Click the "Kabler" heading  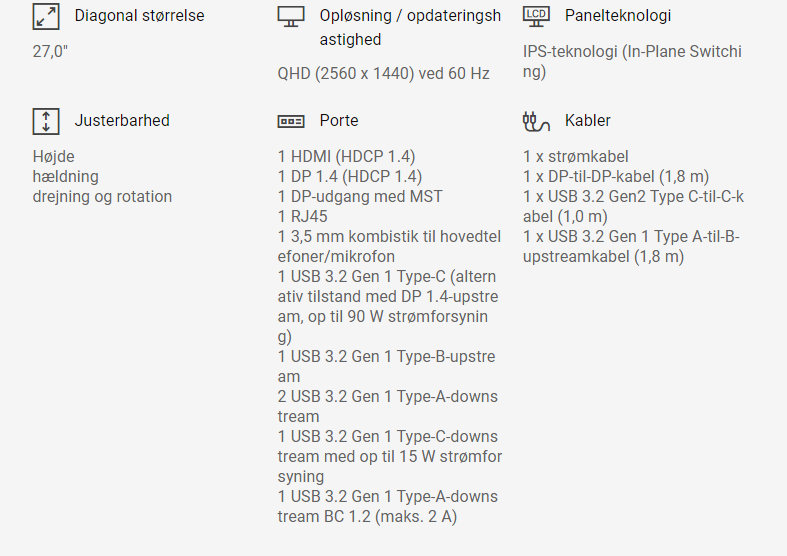[x=588, y=121]
